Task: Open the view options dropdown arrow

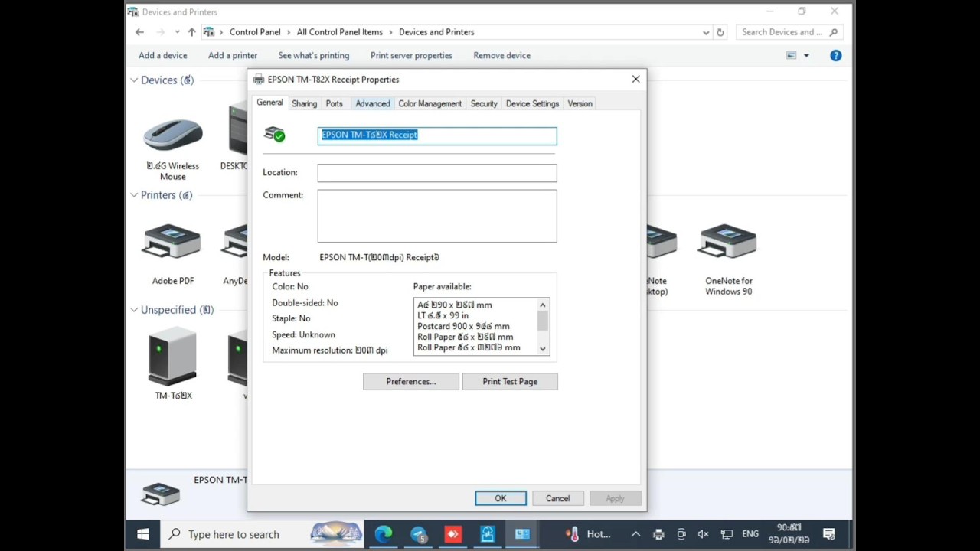Action: (x=806, y=55)
